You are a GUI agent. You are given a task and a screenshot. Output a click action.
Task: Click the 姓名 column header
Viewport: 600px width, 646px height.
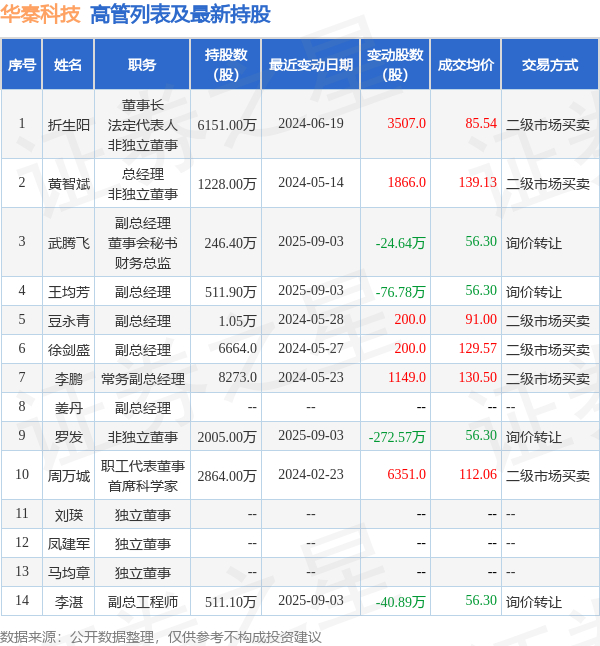pyautogui.click(x=68, y=65)
